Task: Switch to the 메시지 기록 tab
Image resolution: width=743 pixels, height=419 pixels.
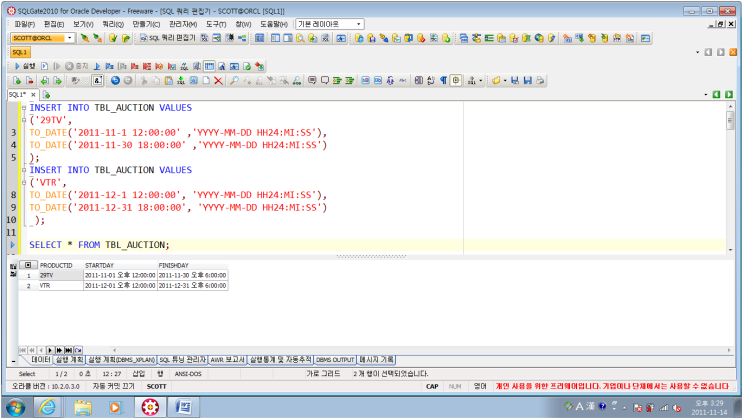Action: (376, 360)
